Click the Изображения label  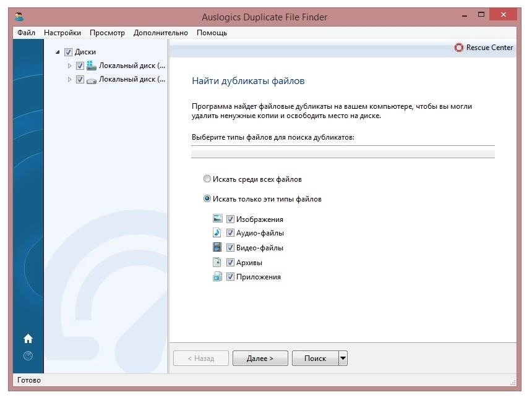pyautogui.click(x=260, y=219)
